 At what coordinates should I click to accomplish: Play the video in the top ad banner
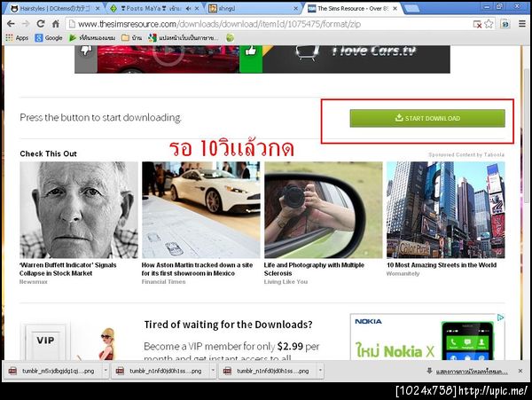click(x=168, y=51)
